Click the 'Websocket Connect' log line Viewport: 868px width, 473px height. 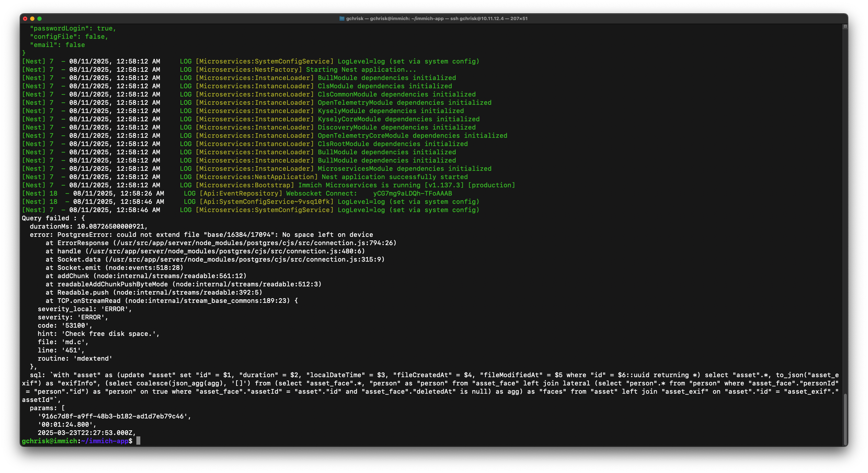[321, 193]
